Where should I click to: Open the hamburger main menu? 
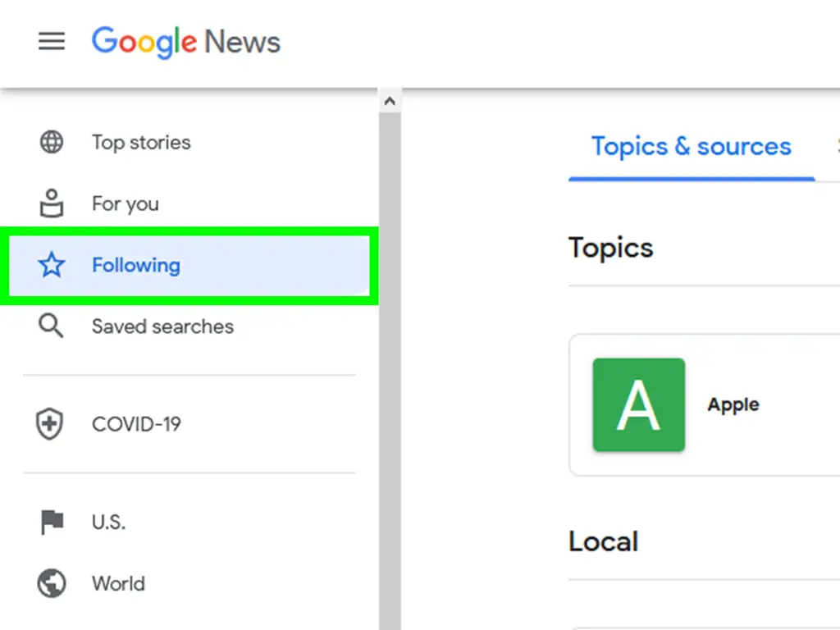click(52, 41)
